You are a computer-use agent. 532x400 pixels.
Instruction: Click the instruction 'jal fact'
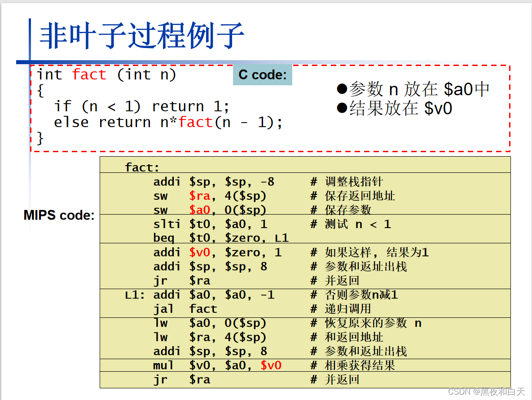click(185, 309)
